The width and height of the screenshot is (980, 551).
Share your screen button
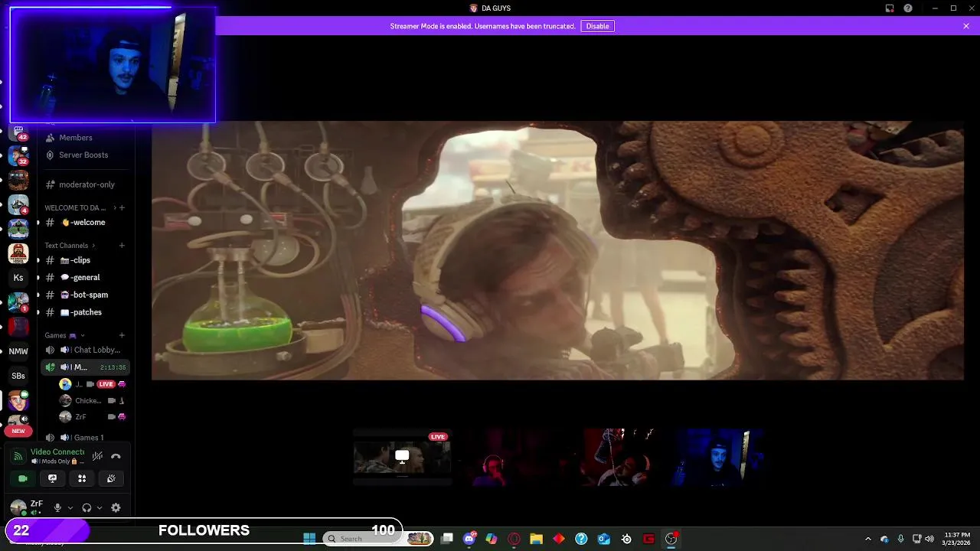click(x=52, y=478)
